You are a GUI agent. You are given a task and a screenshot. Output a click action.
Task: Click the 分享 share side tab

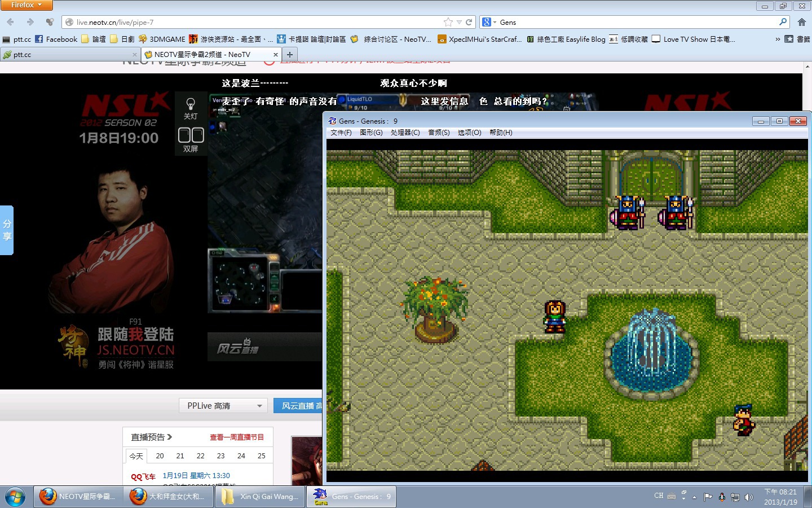7,230
